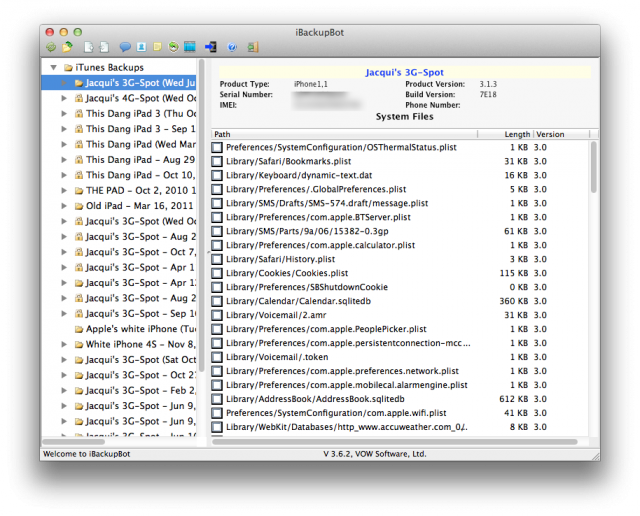Image resolution: width=640 pixels, height=516 pixels.
Task: Click the backup tree horizontal scrollbar thumb
Action: coord(73,442)
